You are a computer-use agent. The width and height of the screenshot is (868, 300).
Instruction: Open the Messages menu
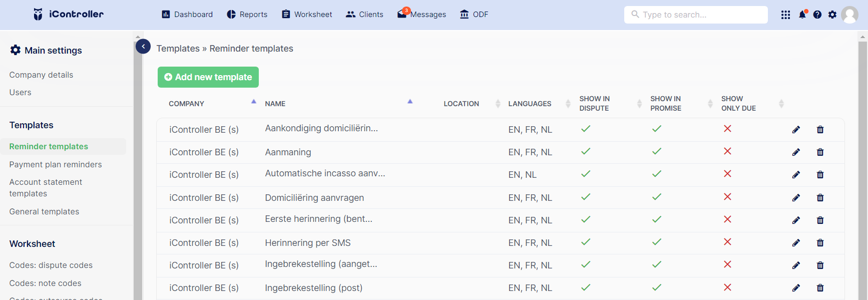pyautogui.click(x=421, y=15)
